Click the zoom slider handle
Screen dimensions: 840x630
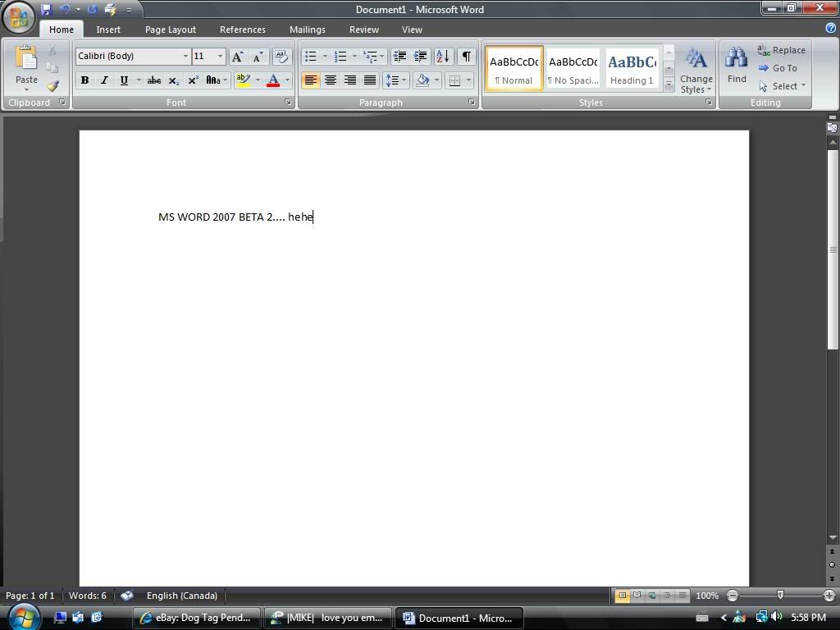[781, 596]
